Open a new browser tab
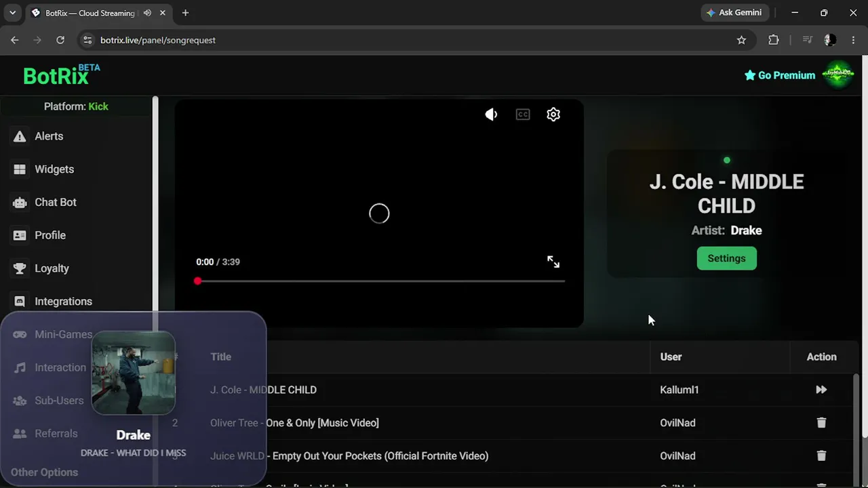 [x=185, y=13]
